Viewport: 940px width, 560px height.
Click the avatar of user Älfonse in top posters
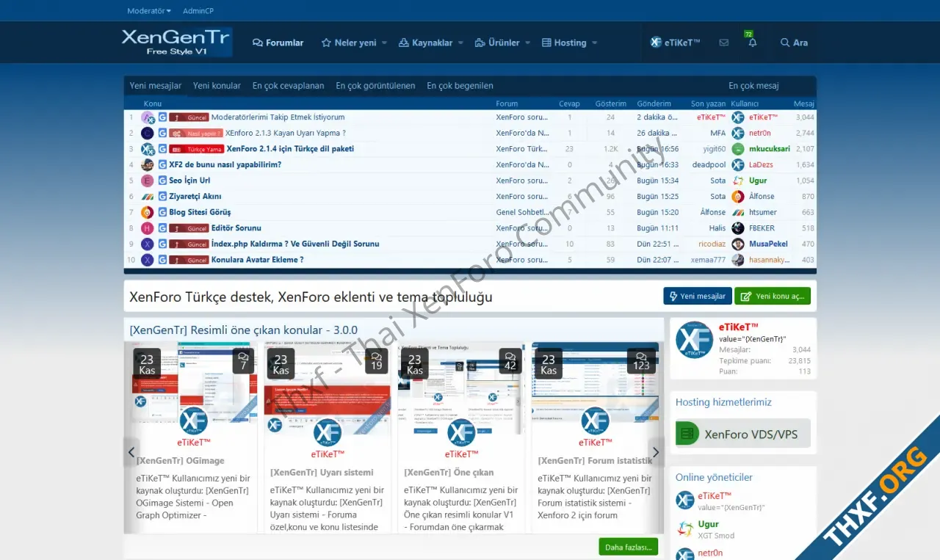[x=738, y=197]
